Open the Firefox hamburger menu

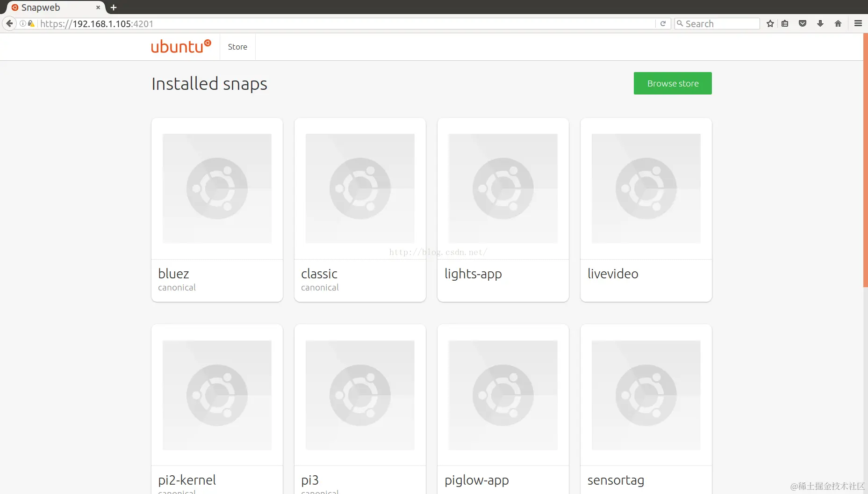point(858,23)
